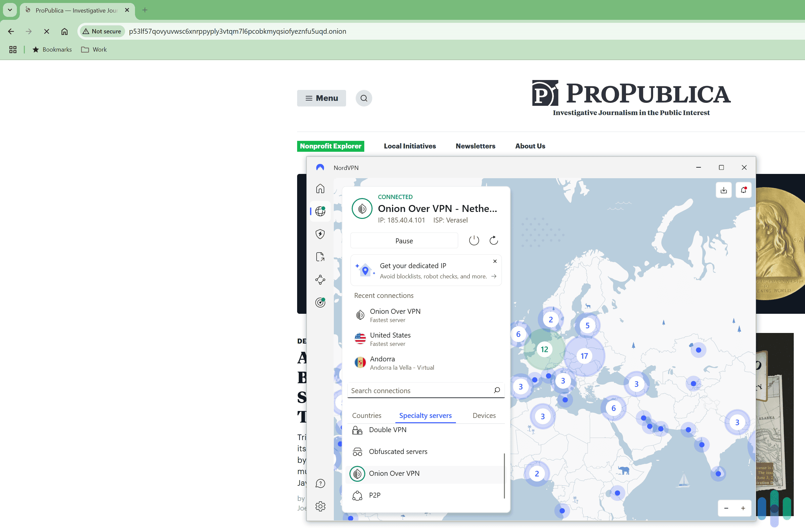Viewport: 805px width, 532px height.
Task: Open the NordVPN home panel
Action: pos(320,189)
